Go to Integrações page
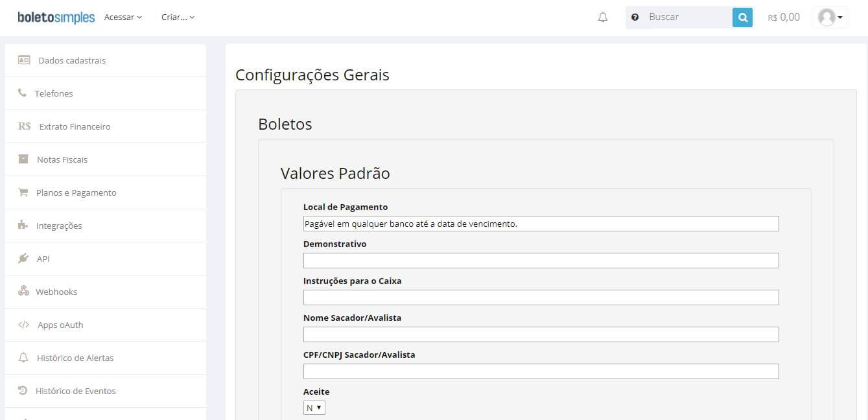 (106, 226)
